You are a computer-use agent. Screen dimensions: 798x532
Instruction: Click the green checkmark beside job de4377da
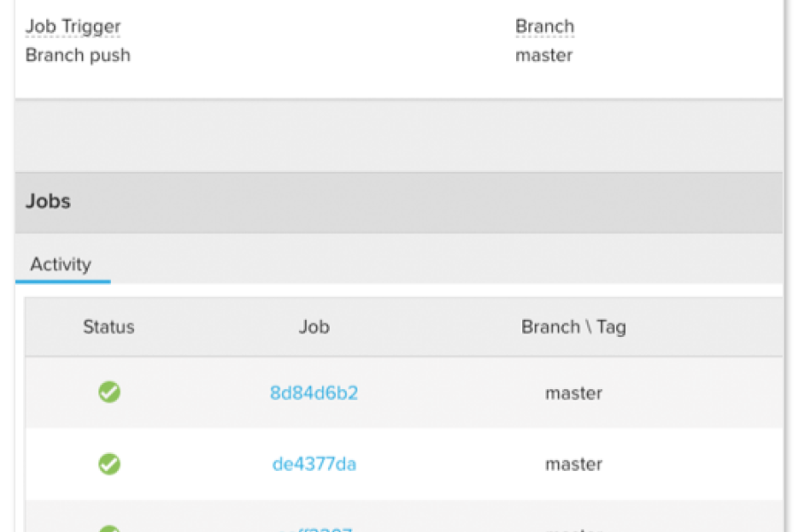109,464
